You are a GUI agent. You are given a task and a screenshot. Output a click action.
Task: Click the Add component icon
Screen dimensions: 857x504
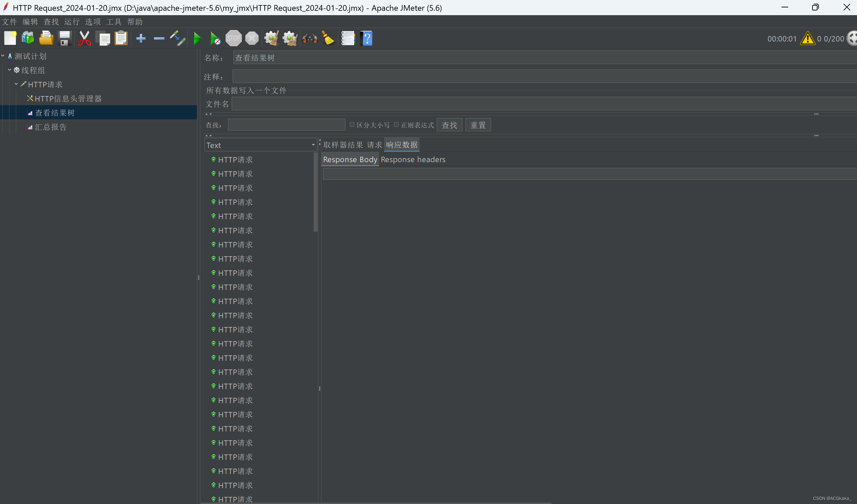click(x=140, y=38)
